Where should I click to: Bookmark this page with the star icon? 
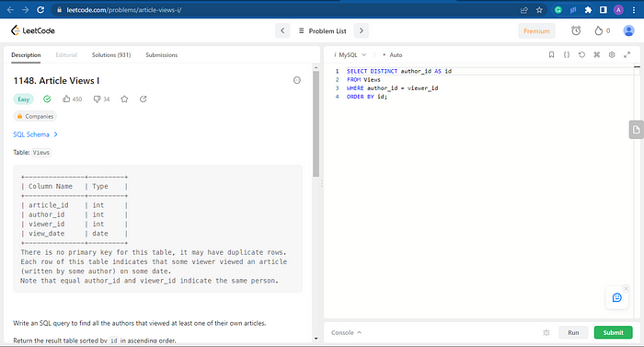[x=539, y=10]
